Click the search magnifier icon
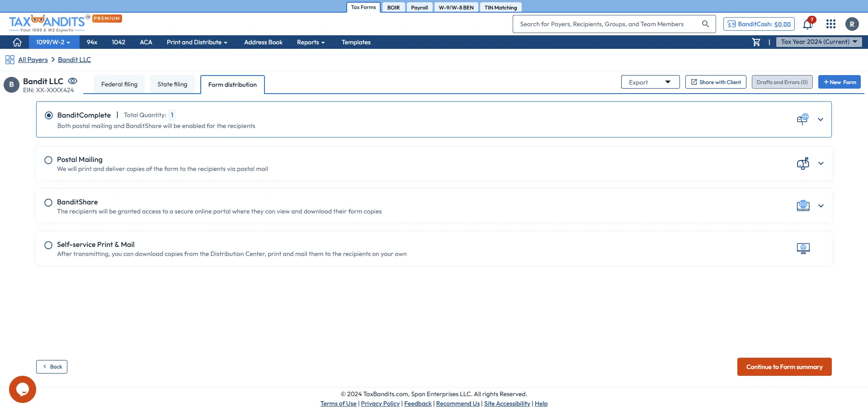This screenshot has height=412, width=868. [705, 24]
